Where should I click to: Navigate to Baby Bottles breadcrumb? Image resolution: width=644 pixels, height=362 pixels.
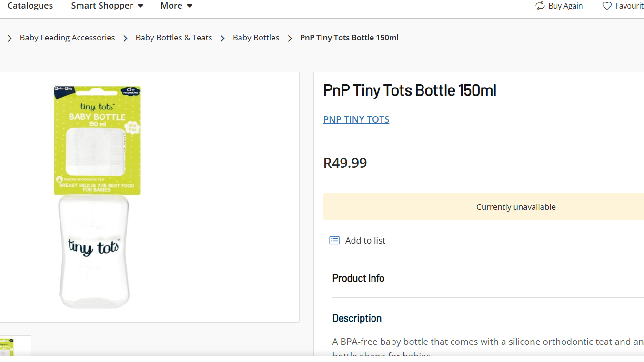256,38
